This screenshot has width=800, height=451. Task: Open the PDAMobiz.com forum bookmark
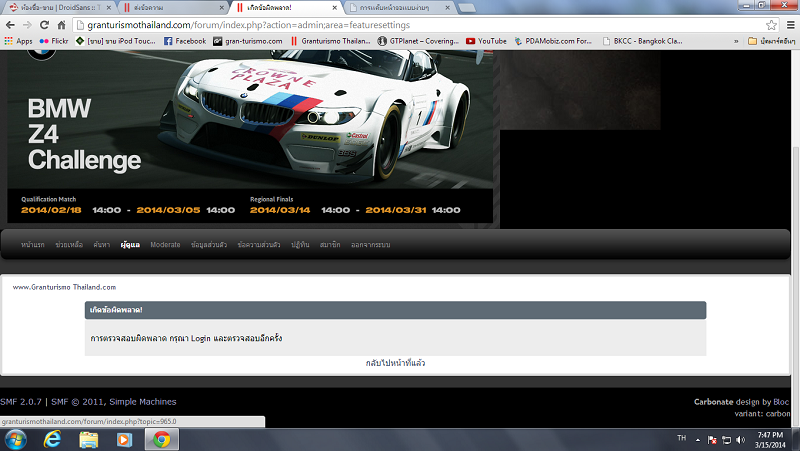pos(553,41)
